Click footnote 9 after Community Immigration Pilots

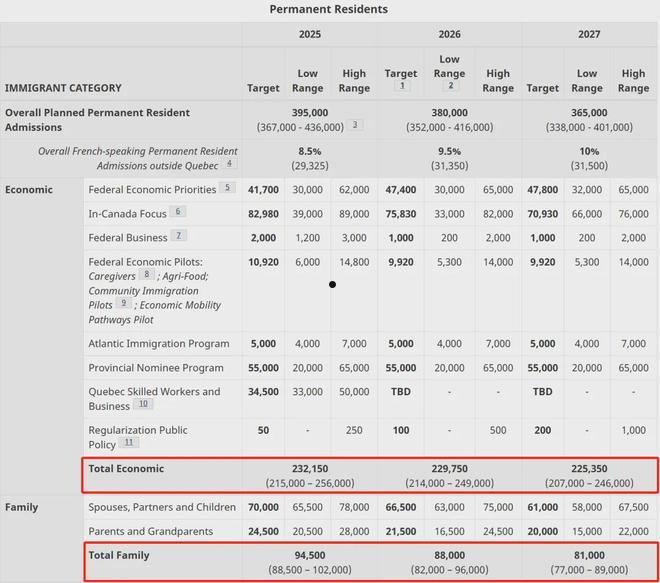(124, 303)
